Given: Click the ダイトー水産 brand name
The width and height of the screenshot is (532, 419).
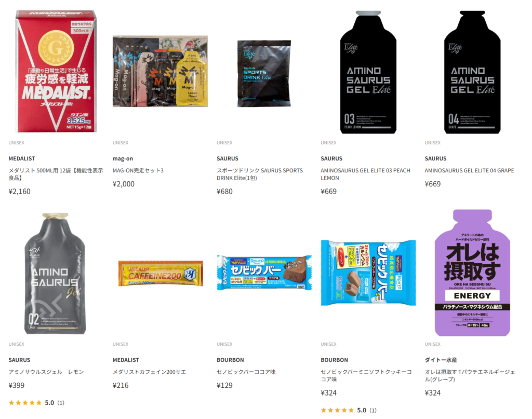Looking at the screenshot, I should [441, 360].
